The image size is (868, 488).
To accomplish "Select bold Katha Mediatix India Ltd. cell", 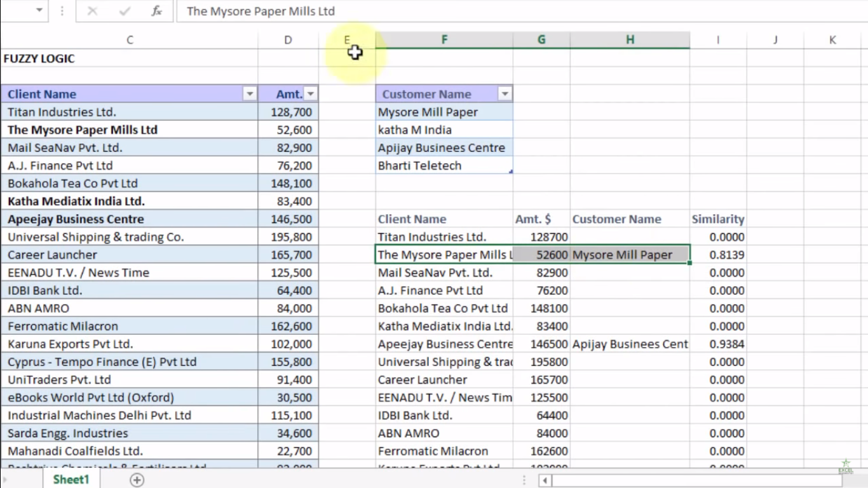I will coord(130,201).
